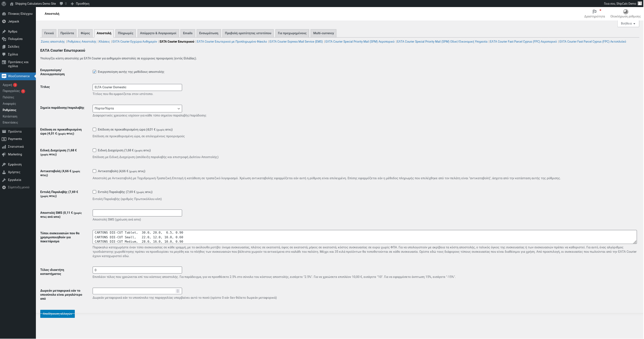644x339 pixels.
Task: Click the Τέλος ιδιοκτήτη καταστήματος input field
Action: (x=137, y=270)
